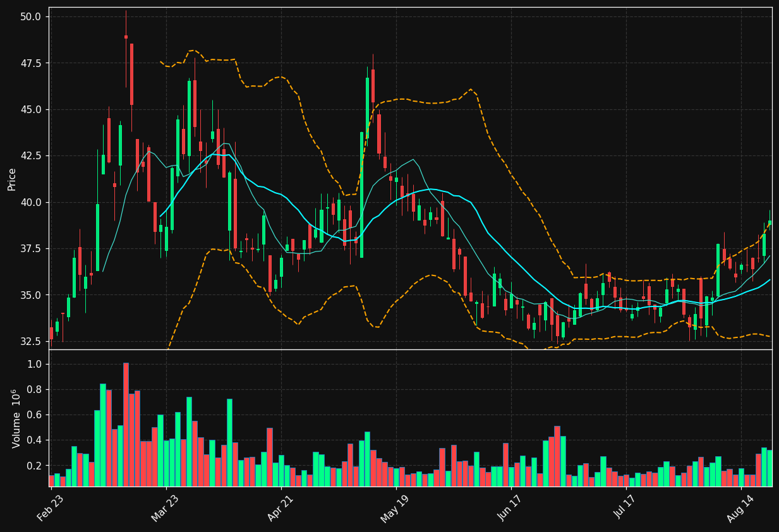Select the May 19 date label
This screenshot has width=779, height=532.
click(x=394, y=508)
